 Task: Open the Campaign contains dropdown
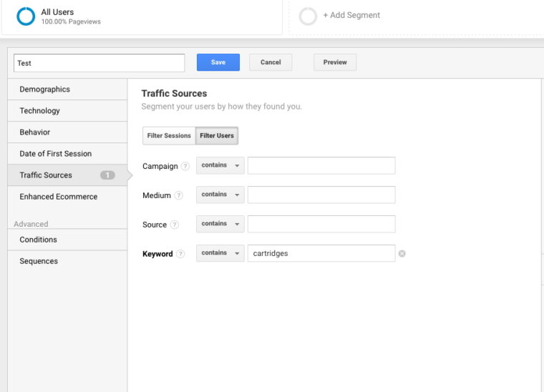(220, 165)
